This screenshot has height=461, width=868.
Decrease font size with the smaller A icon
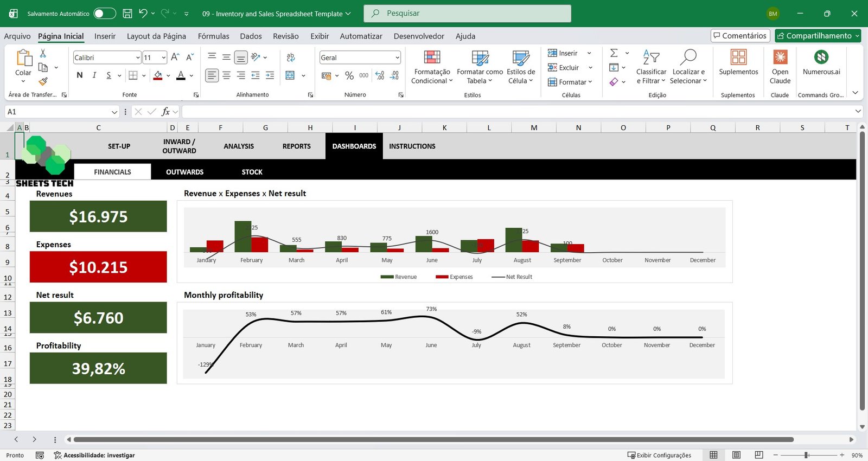(x=190, y=57)
